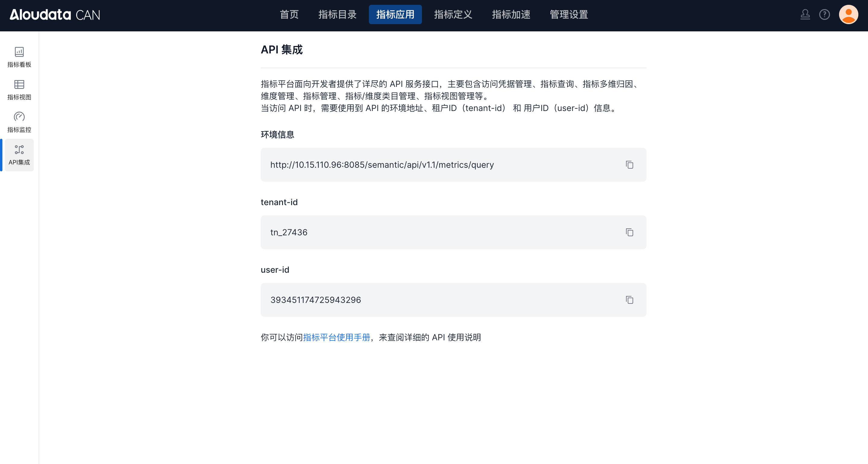
Task: Click the Aloudata CAN logo
Action: [x=55, y=14]
